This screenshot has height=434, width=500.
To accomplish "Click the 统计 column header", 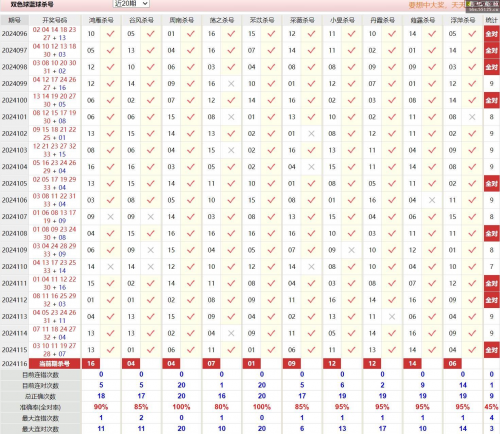I will click(491, 20).
